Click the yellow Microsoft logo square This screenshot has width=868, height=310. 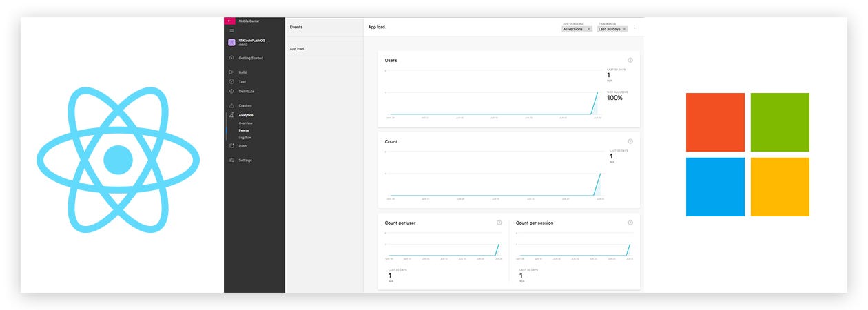(780, 187)
